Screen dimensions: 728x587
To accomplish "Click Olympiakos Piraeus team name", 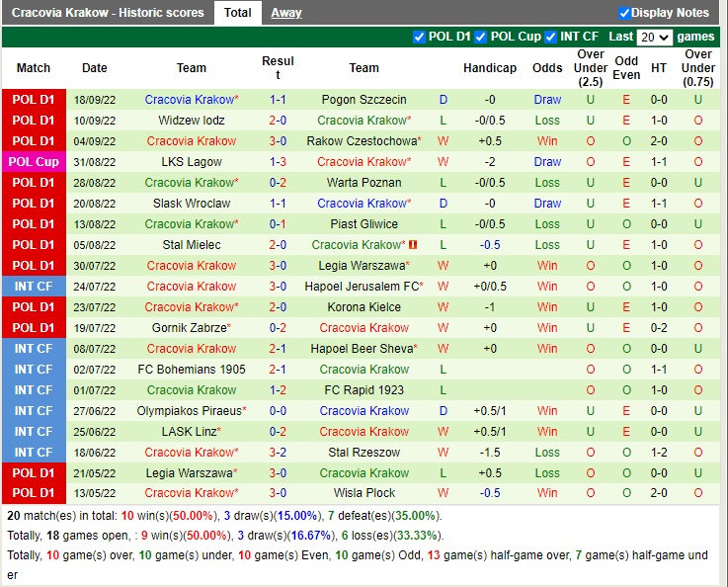I will (x=192, y=410).
